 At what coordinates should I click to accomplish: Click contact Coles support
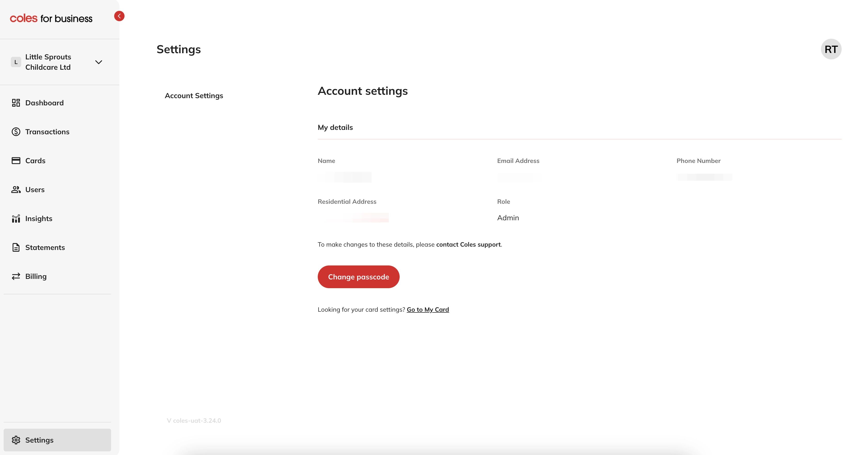[x=468, y=245]
